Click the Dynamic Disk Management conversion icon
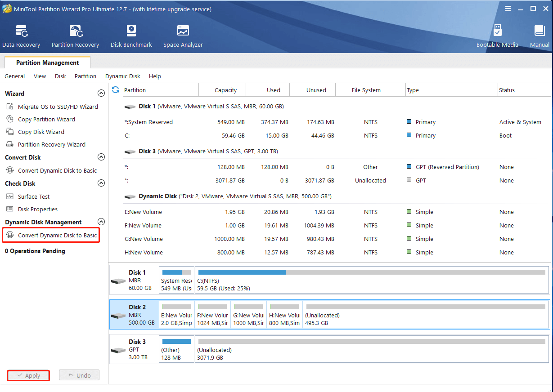Viewport: 553px width, 392px height. (10, 235)
